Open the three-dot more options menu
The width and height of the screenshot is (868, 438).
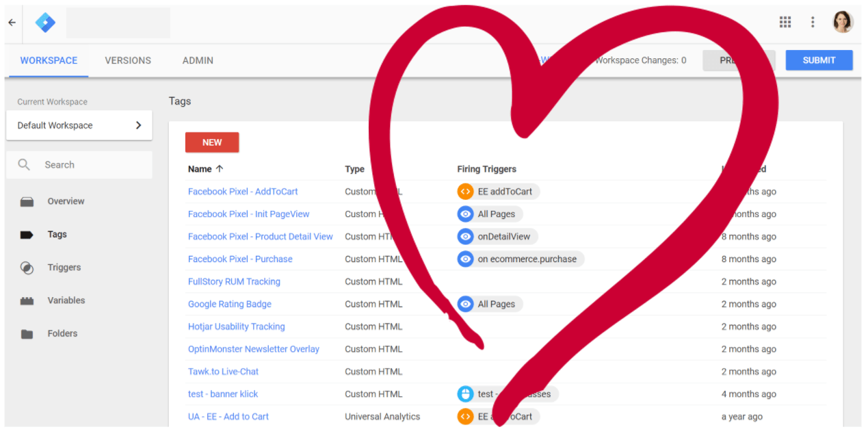813,22
